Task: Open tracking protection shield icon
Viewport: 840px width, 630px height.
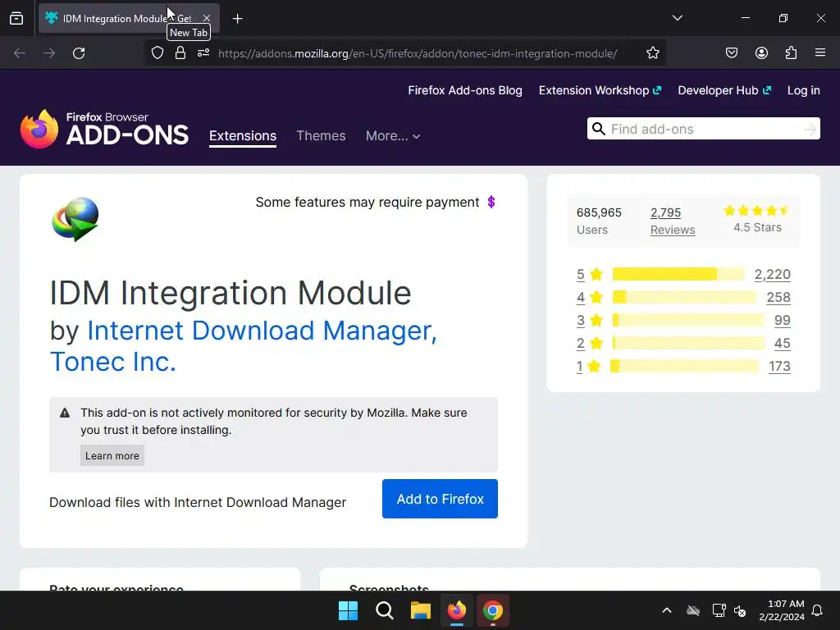Action: [157, 53]
